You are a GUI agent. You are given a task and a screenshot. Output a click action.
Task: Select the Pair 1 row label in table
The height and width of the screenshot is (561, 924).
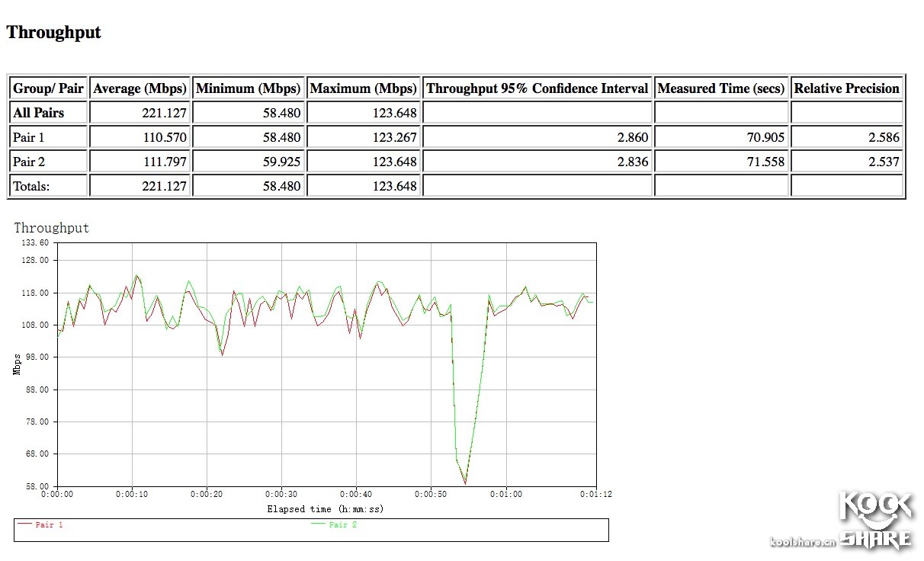[x=29, y=138]
